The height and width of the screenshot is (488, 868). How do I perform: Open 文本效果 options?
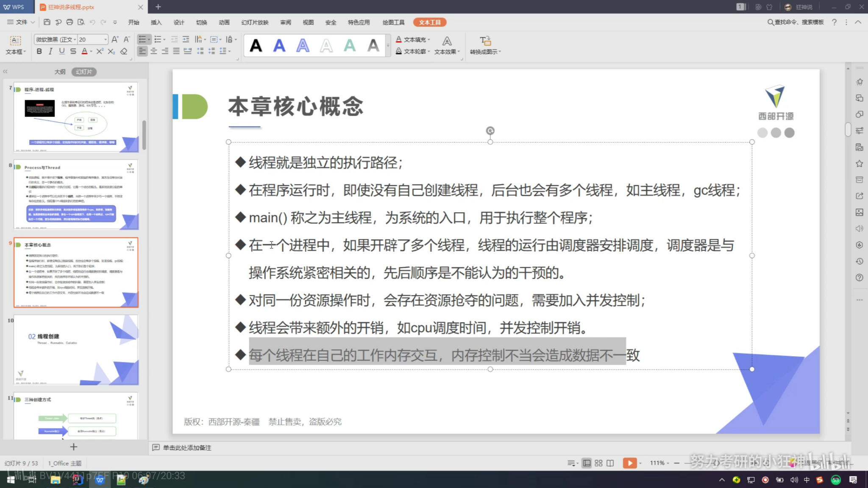(447, 45)
